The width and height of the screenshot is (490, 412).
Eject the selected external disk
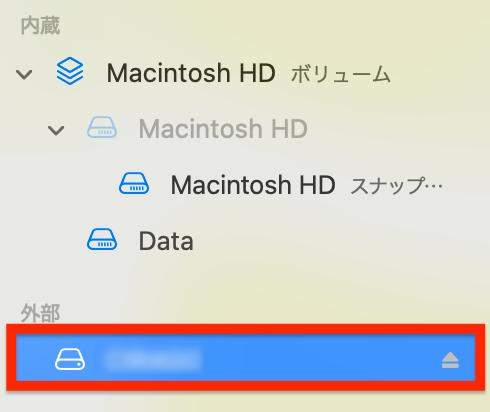coord(450,360)
